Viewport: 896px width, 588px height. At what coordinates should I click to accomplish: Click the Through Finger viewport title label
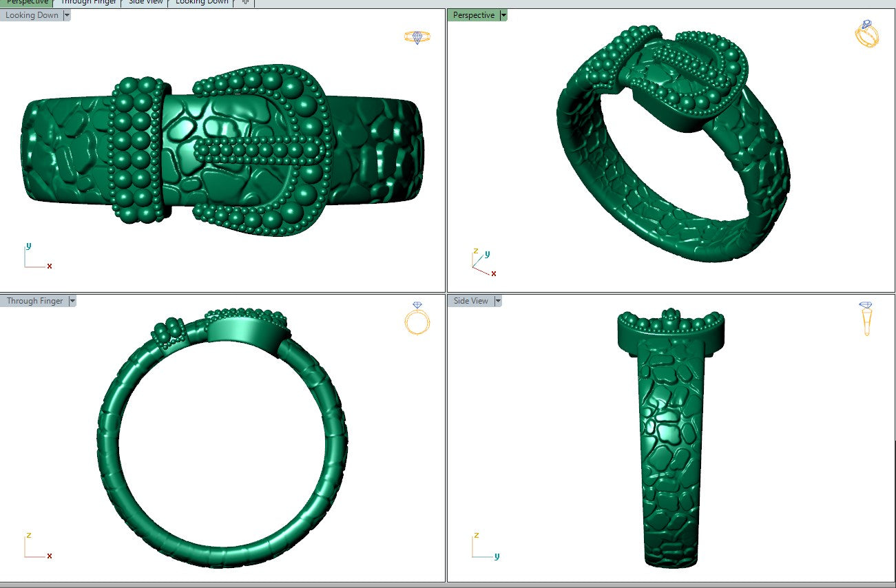pos(34,301)
